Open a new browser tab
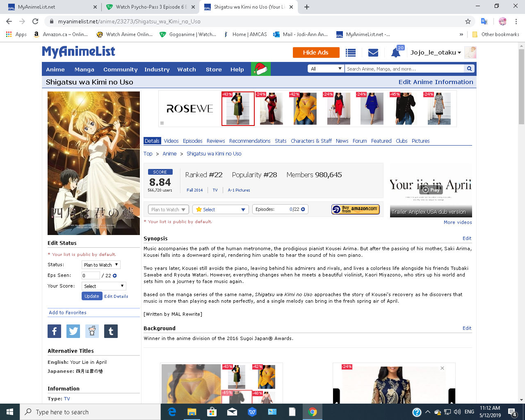Viewport: 525px width, 420px height. [306, 7]
